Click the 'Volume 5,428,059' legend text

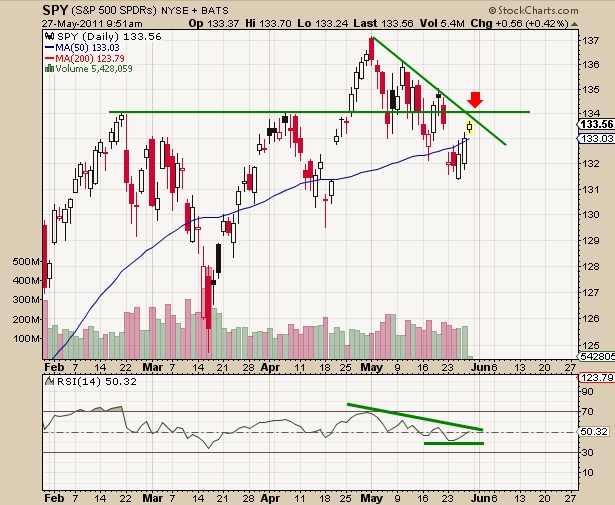click(94, 69)
